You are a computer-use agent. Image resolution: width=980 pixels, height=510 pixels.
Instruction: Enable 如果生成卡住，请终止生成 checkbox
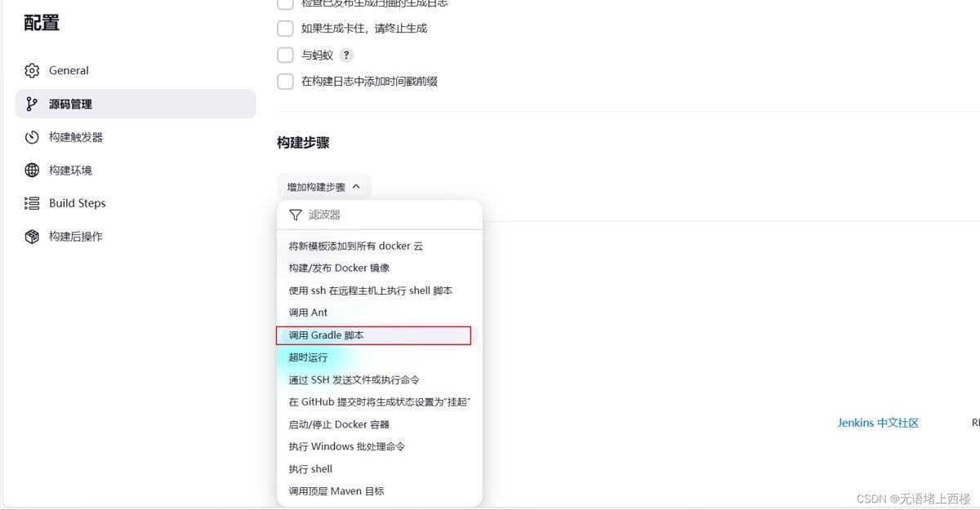click(285, 29)
